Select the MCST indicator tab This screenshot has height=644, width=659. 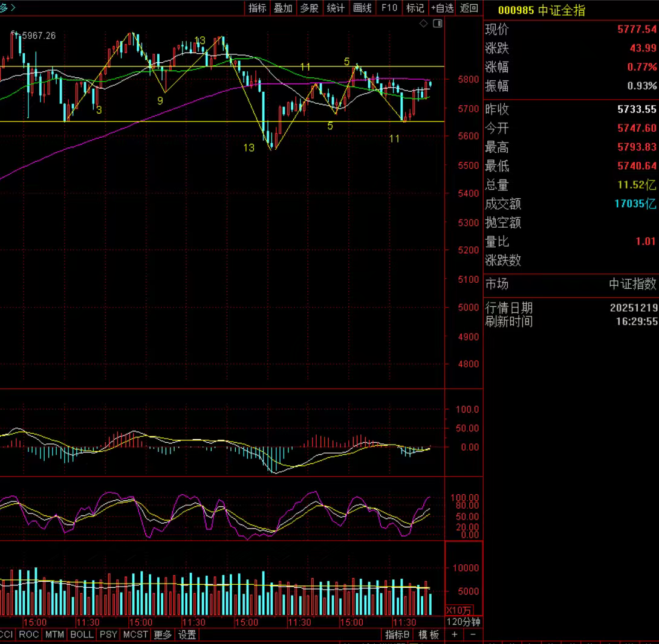pos(135,634)
